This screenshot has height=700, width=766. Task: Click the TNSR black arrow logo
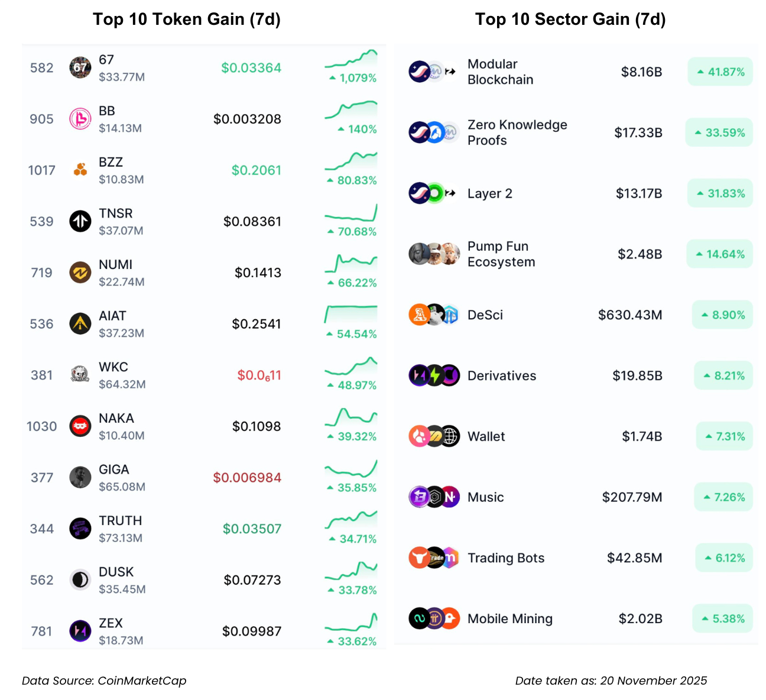pyautogui.click(x=80, y=222)
